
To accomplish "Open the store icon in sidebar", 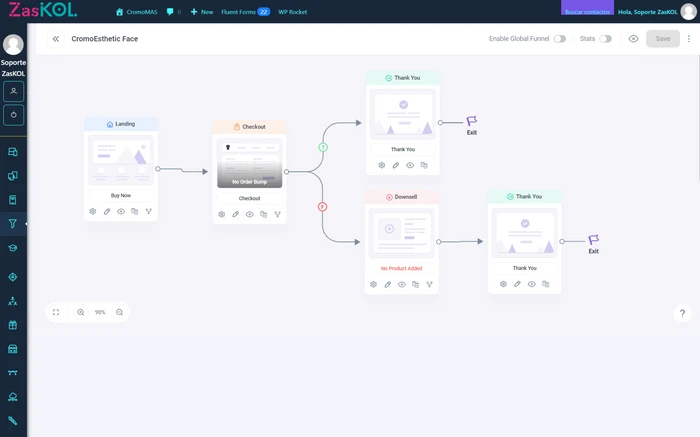I will 12,349.
